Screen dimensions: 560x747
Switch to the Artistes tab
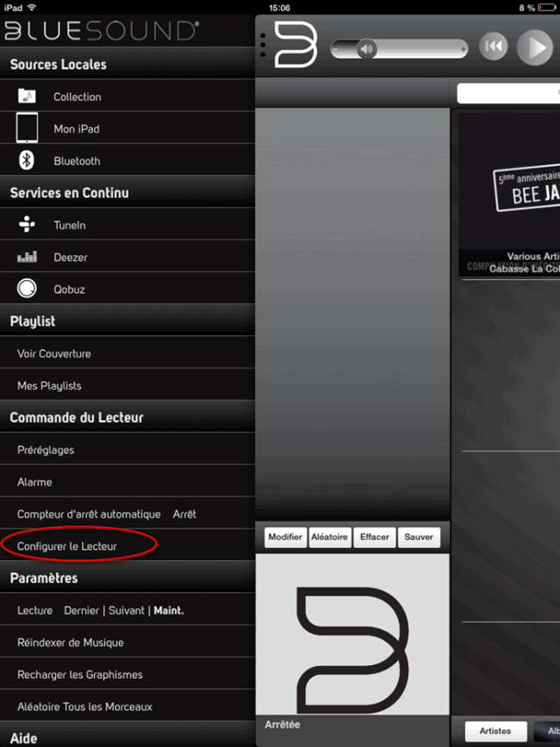(495, 731)
